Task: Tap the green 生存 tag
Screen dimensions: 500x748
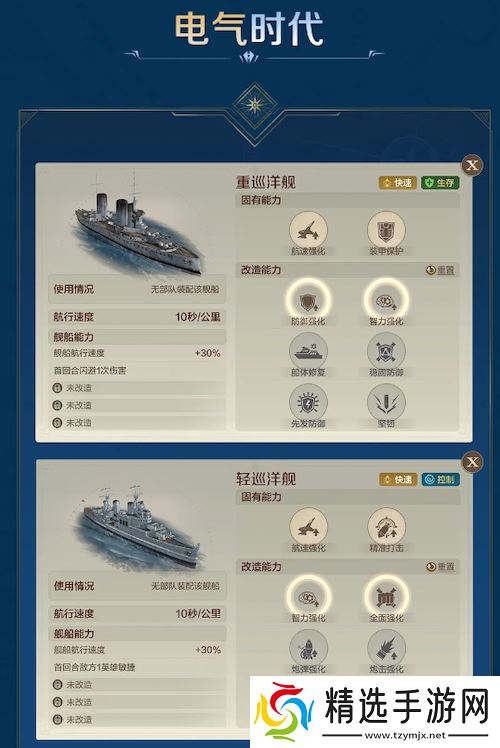Action: coord(440,183)
